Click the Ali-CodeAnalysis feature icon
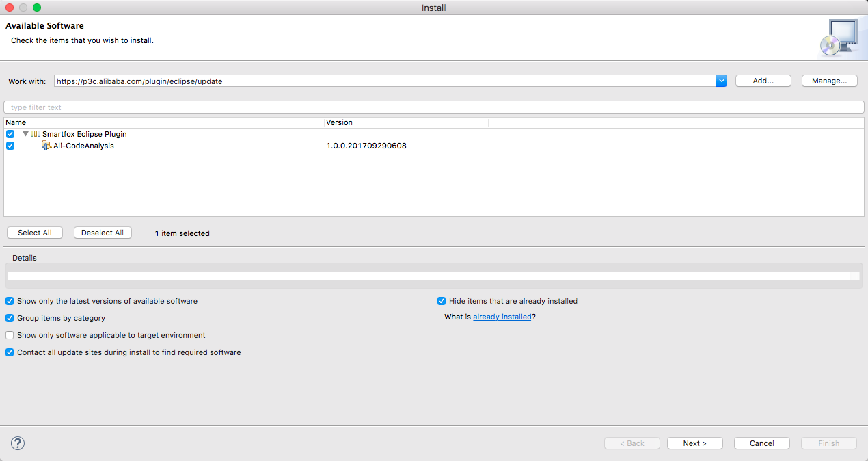Viewport: 868px width, 461px height. (x=46, y=146)
